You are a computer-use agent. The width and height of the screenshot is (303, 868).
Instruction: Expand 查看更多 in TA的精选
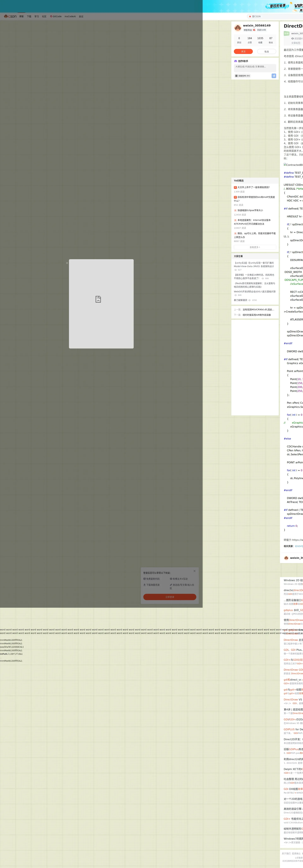click(255, 247)
